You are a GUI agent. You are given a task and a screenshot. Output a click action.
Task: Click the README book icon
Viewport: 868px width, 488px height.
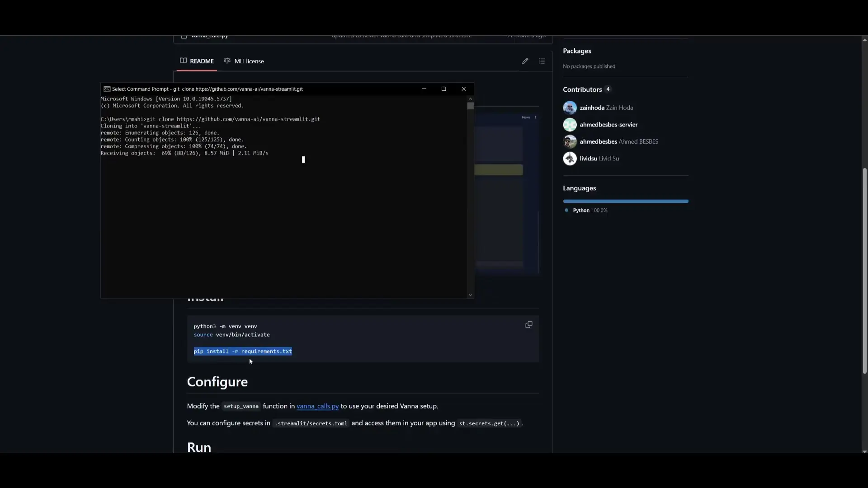tap(183, 61)
